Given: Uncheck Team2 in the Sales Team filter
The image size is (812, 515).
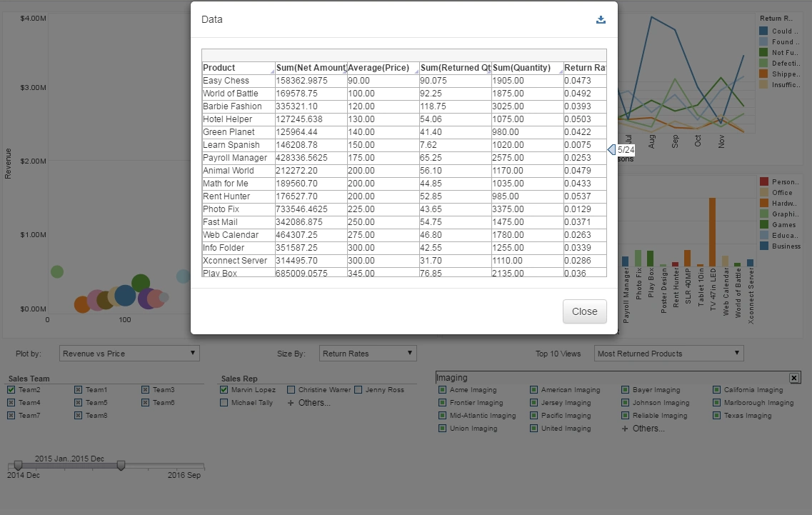Looking at the screenshot, I should pos(12,389).
